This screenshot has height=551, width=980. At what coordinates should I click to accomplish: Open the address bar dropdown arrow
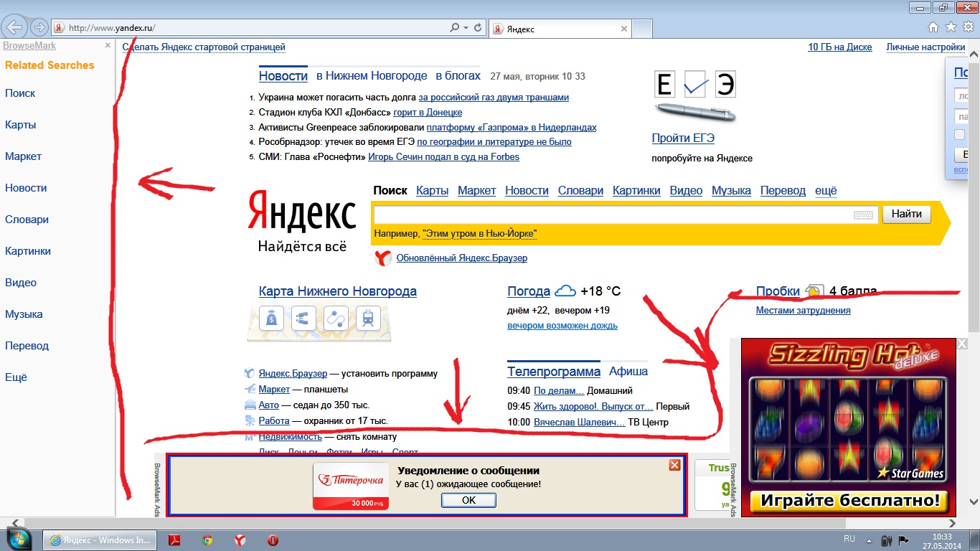pyautogui.click(x=466, y=28)
